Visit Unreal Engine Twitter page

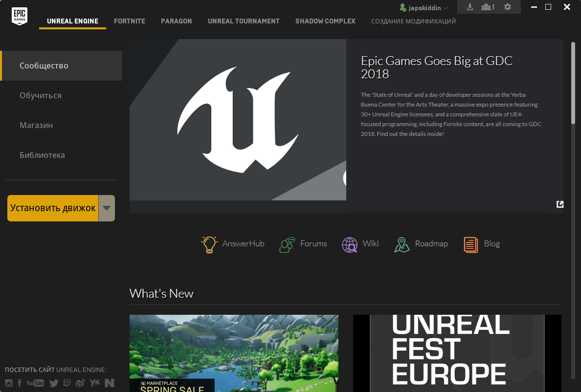[54, 383]
